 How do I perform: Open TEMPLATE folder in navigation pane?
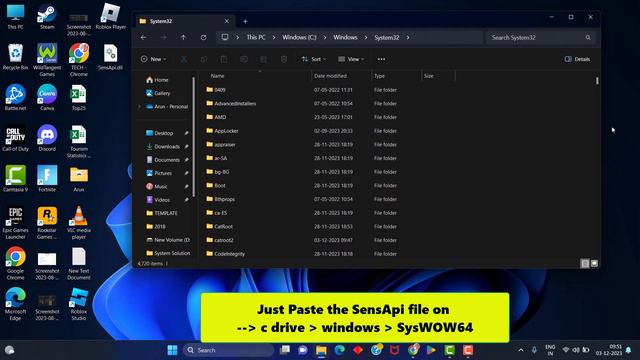tap(166, 213)
